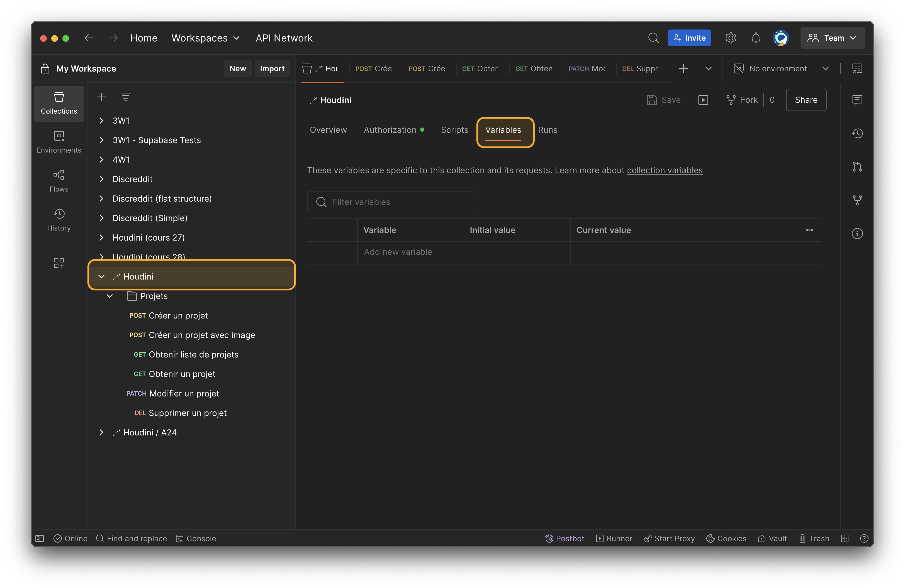Open notifications bell icon
Viewport: 905px width, 588px height.
tap(756, 38)
